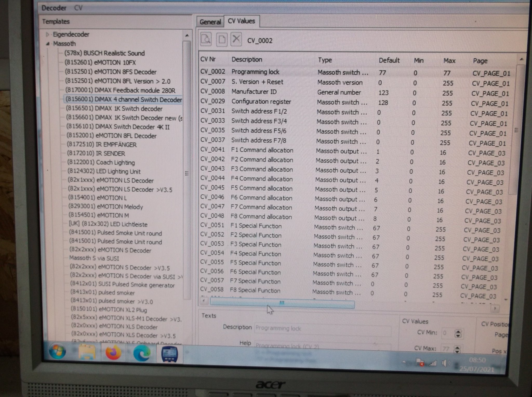
Task: Show hidden tray icons arrow
Action: click(404, 362)
